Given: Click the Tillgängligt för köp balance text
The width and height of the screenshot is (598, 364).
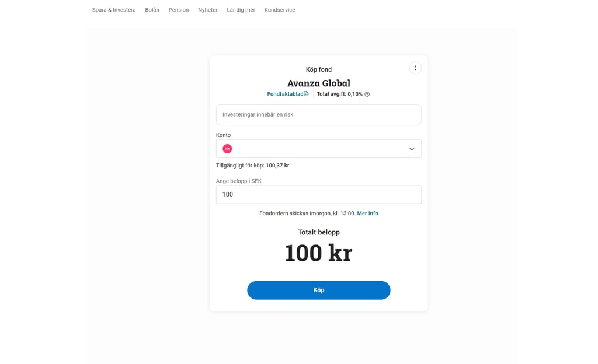Looking at the screenshot, I should pos(252,165).
